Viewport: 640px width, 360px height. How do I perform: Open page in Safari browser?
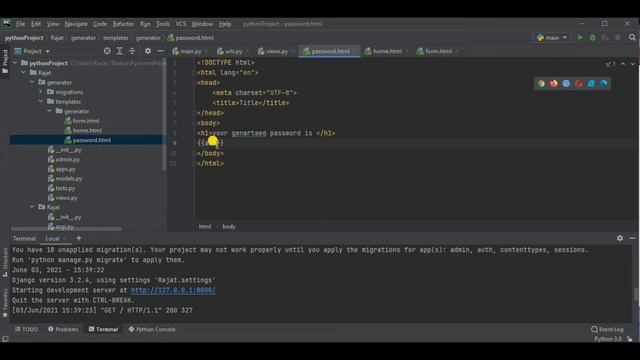pyautogui.click(x=566, y=84)
